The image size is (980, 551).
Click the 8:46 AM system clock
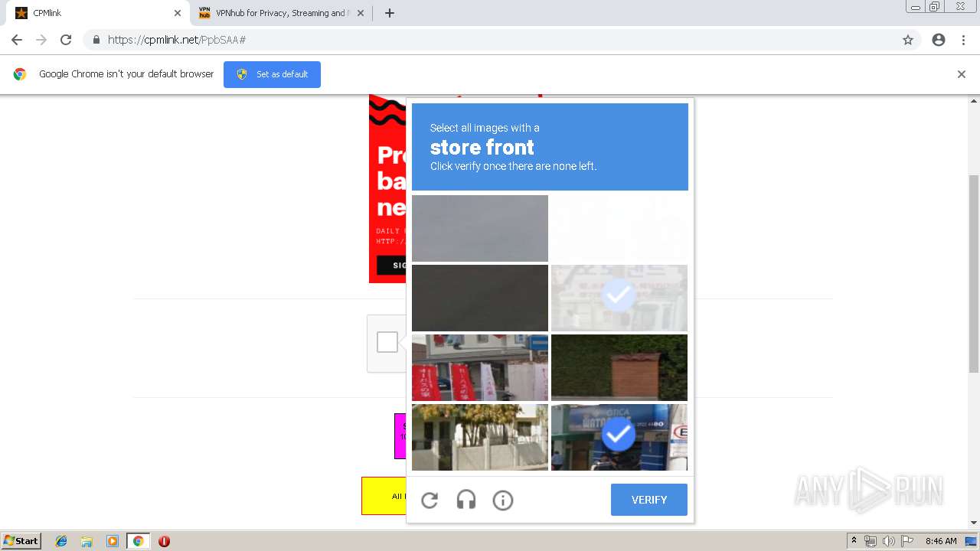[x=941, y=541]
